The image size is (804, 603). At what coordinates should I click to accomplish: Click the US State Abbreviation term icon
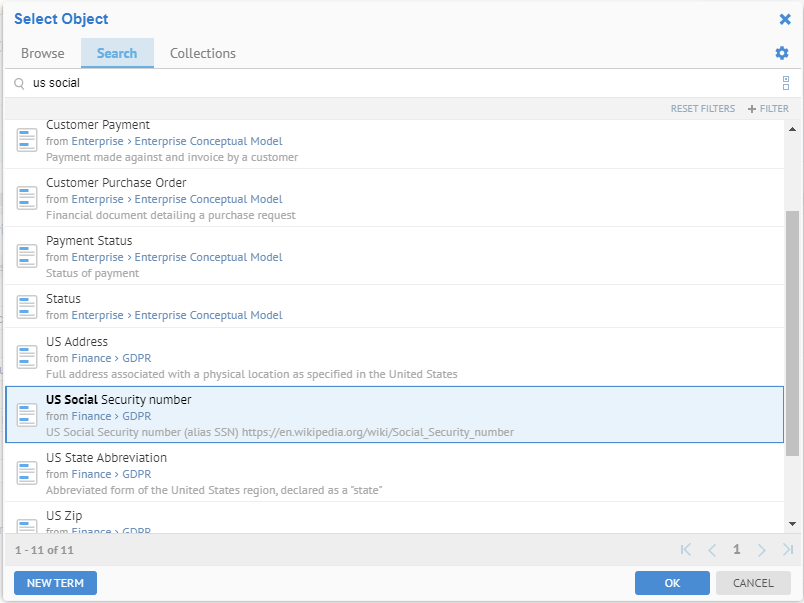pos(27,473)
